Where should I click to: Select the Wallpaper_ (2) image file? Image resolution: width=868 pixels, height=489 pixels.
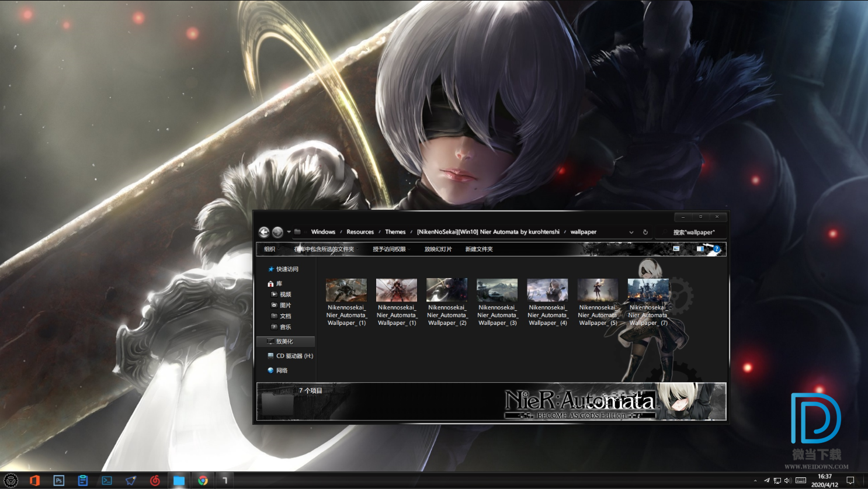coord(447,302)
